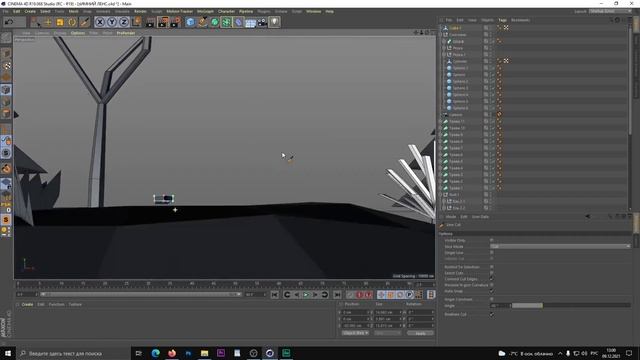Click the Undo arrow icon
This screenshot has height=360, width=640.
coord(9,22)
